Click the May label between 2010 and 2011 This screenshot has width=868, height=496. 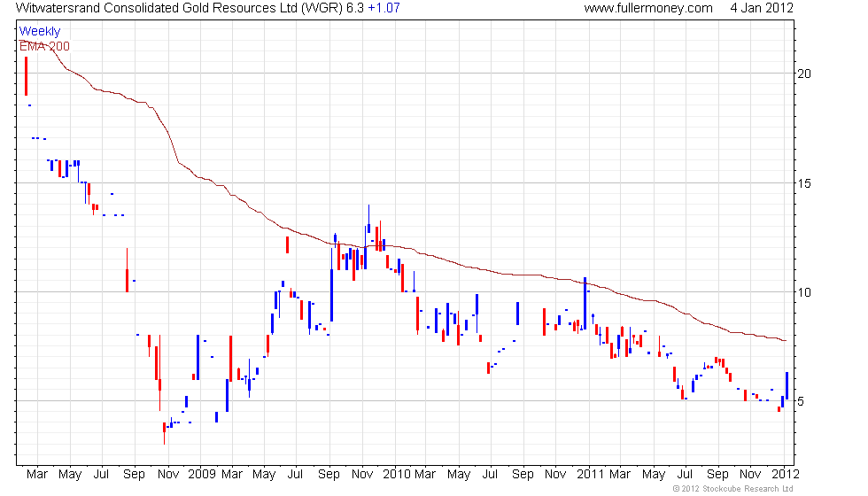pyautogui.click(x=459, y=475)
